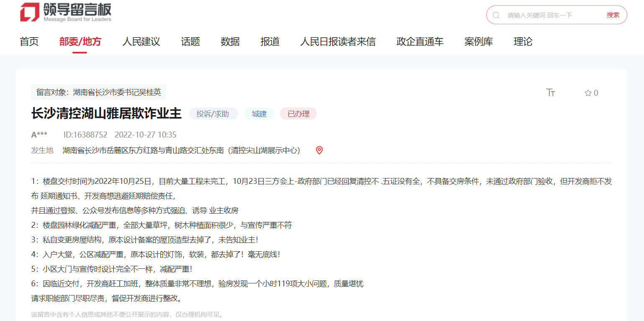
Task: Switch to the 数据 tab
Action: [230, 41]
